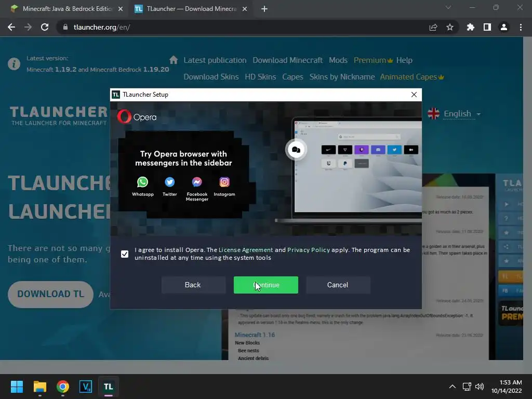Bookmark this page with the star

450,27
